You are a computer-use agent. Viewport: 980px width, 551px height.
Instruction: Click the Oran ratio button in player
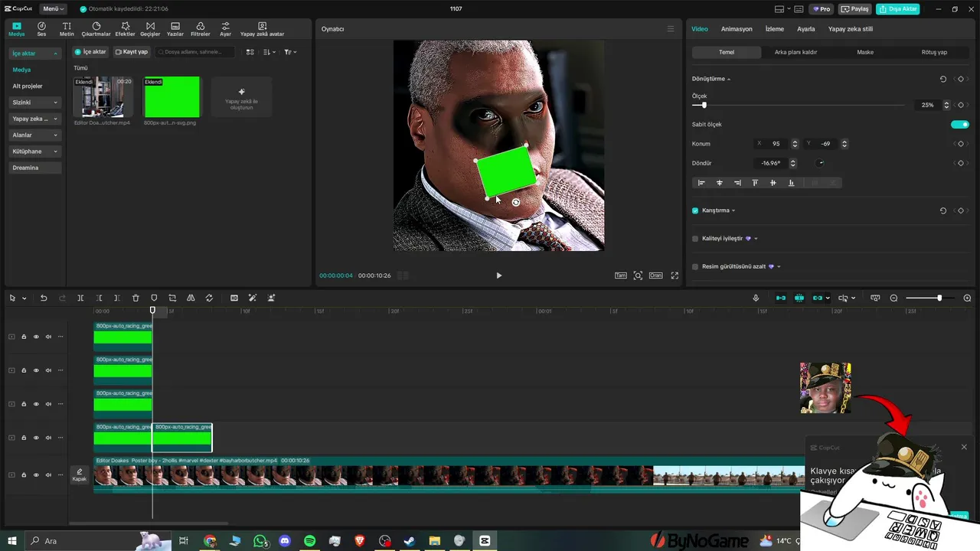[x=655, y=275]
